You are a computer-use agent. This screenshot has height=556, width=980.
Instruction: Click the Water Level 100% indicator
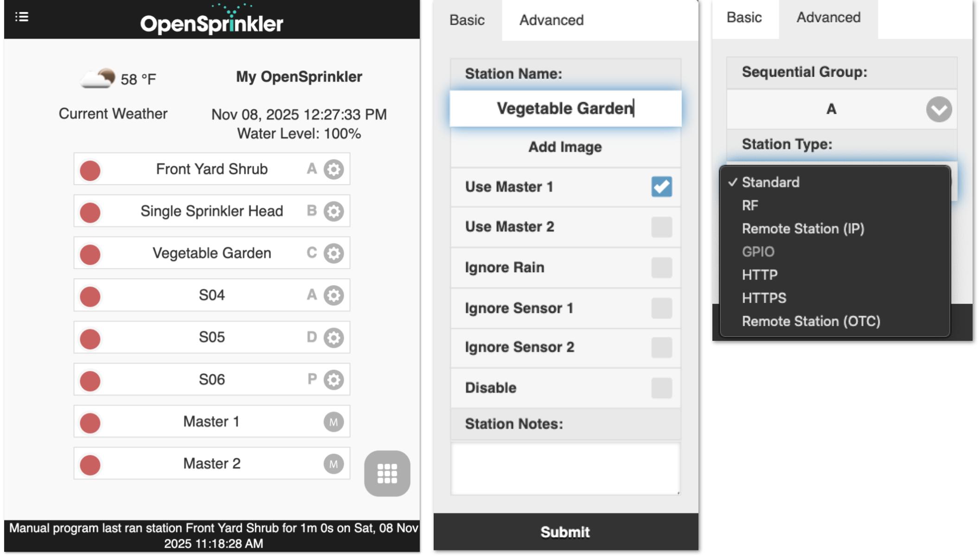pyautogui.click(x=299, y=134)
